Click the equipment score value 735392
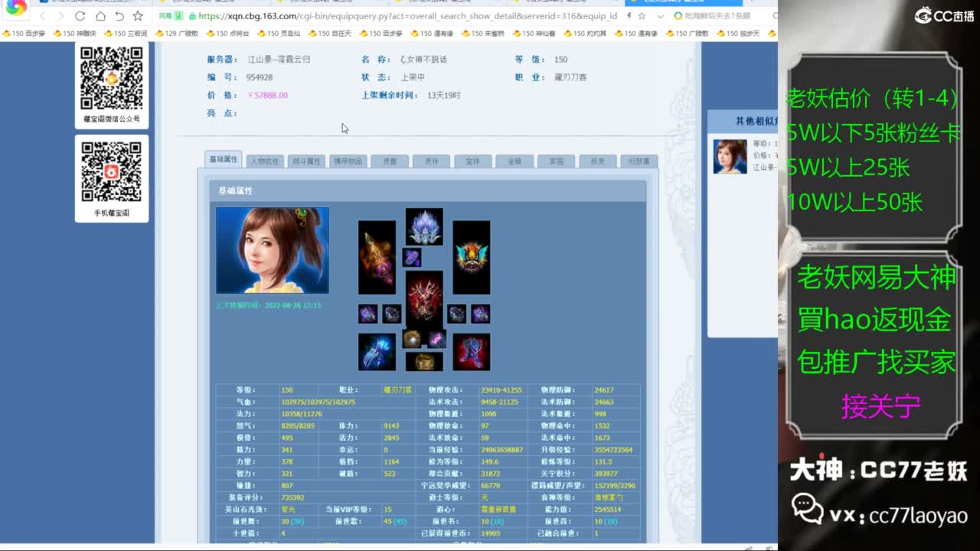The width and height of the screenshot is (980, 551). click(292, 497)
